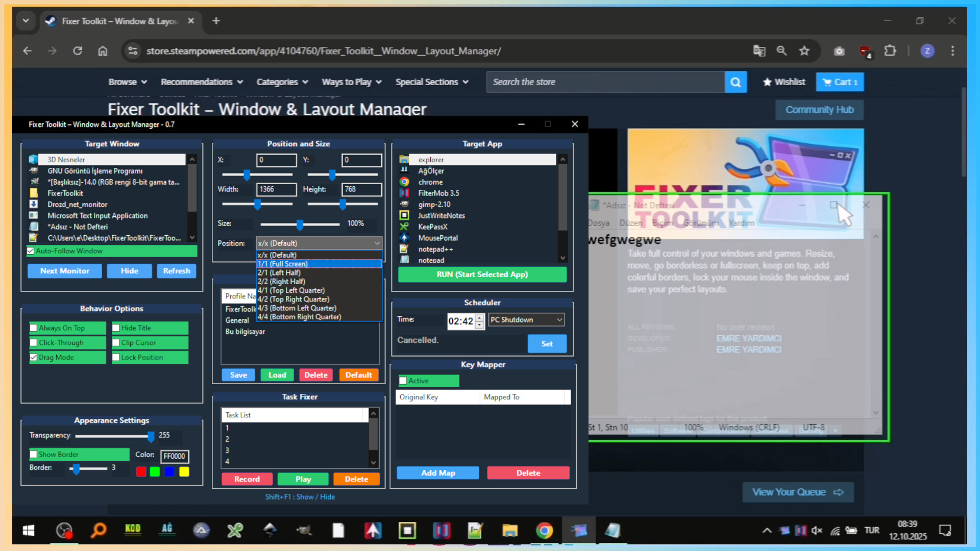
Task: Uncheck the Auto-Follow Window checkbox
Action: (31, 251)
